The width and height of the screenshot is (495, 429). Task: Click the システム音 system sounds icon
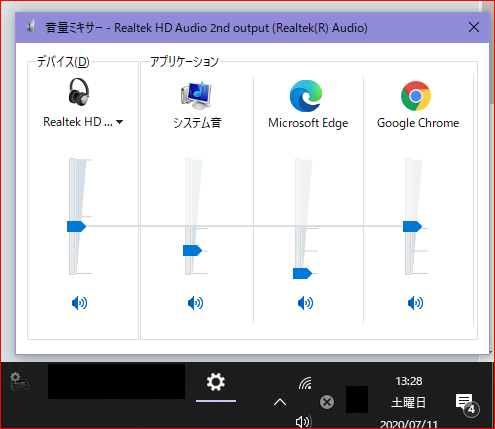[196, 95]
